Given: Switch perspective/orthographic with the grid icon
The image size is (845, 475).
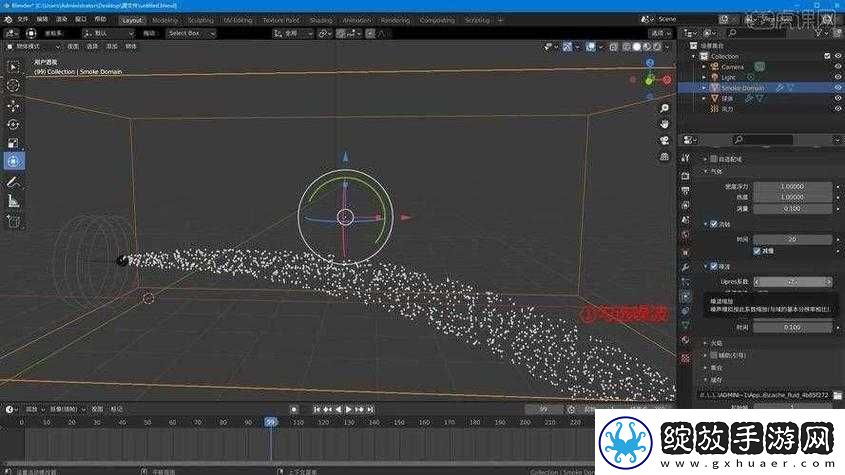Looking at the screenshot, I should tap(664, 156).
